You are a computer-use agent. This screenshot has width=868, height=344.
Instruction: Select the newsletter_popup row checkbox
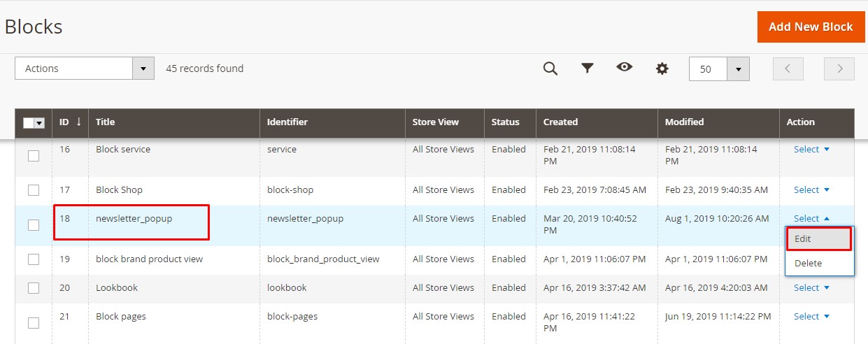coord(34,225)
